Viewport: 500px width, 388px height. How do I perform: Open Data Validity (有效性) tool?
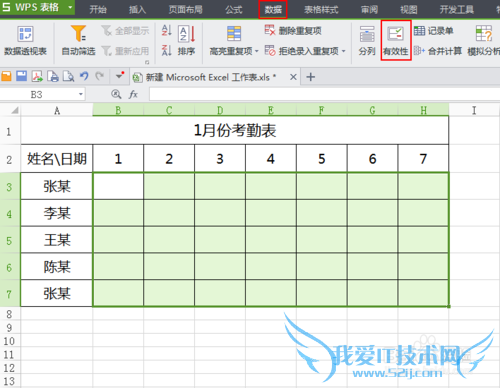click(396, 41)
